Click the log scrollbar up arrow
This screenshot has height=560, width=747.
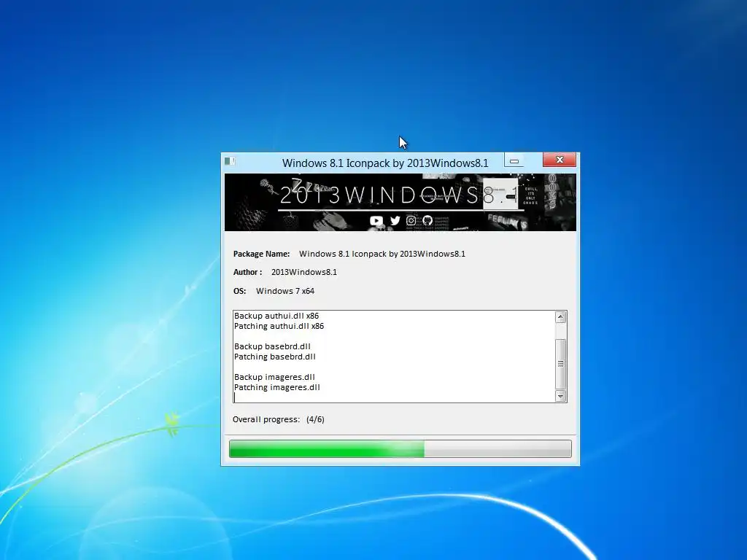point(561,316)
